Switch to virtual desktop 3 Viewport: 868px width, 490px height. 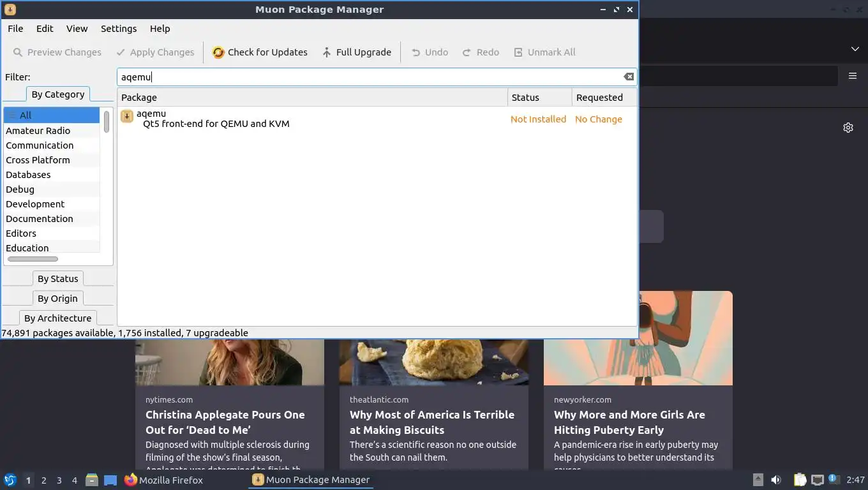pos(59,480)
